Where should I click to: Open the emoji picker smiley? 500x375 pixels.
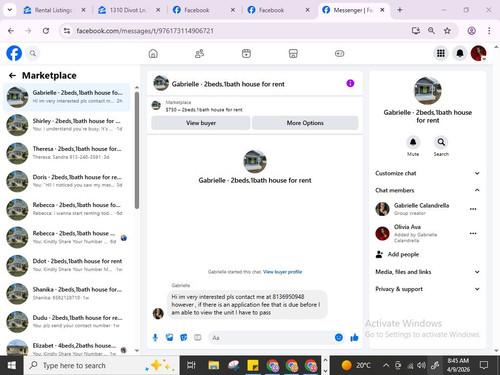pyautogui.click(x=339, y=338)
